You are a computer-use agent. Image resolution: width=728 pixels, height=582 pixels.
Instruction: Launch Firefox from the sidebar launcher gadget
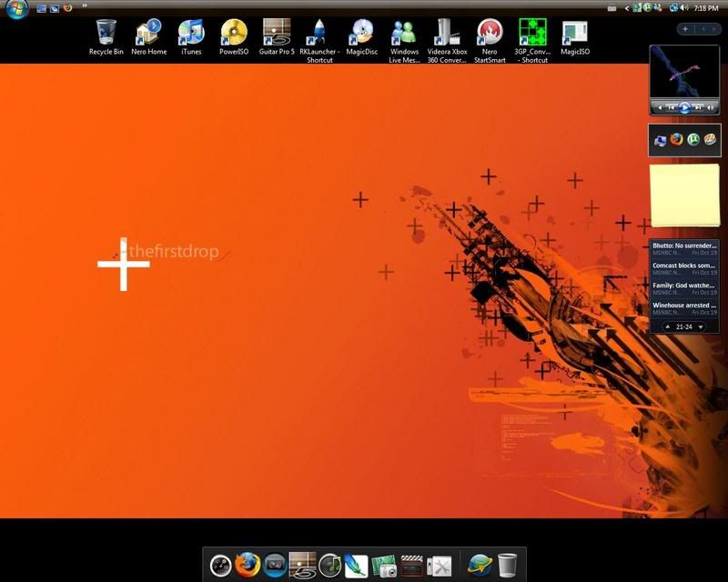click(676, 139)
